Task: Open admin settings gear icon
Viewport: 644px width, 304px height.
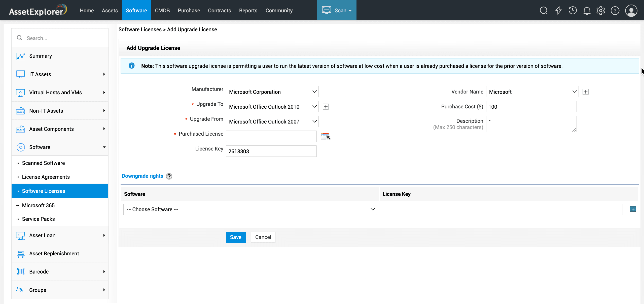Action: pos(601,11)
